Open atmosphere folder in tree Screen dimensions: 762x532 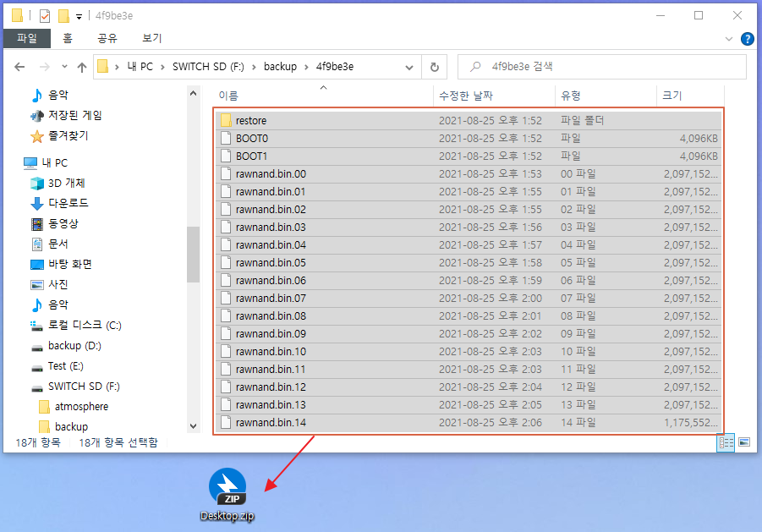coord(74,407)
